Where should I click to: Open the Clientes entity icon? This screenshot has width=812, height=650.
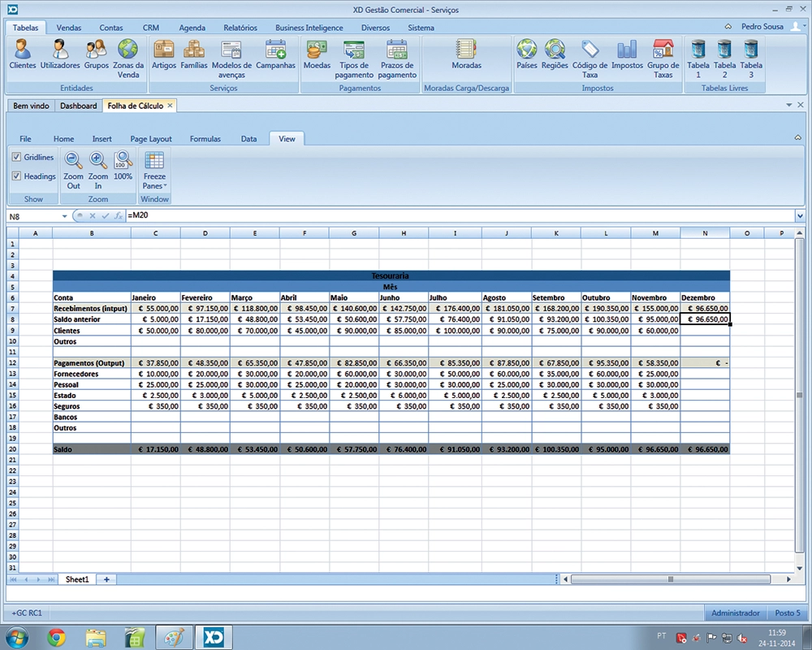[23, 50]
